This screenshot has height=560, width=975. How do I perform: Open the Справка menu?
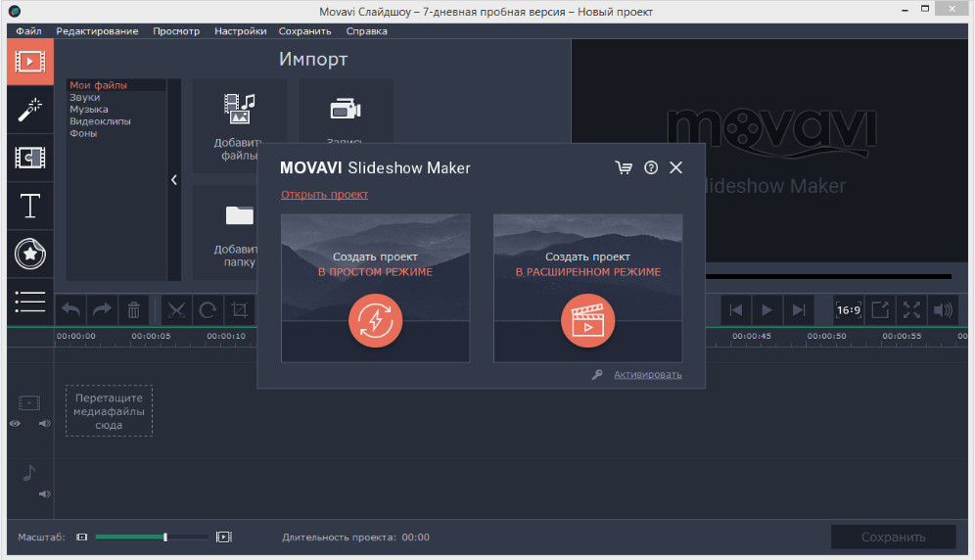coord(367,31)
